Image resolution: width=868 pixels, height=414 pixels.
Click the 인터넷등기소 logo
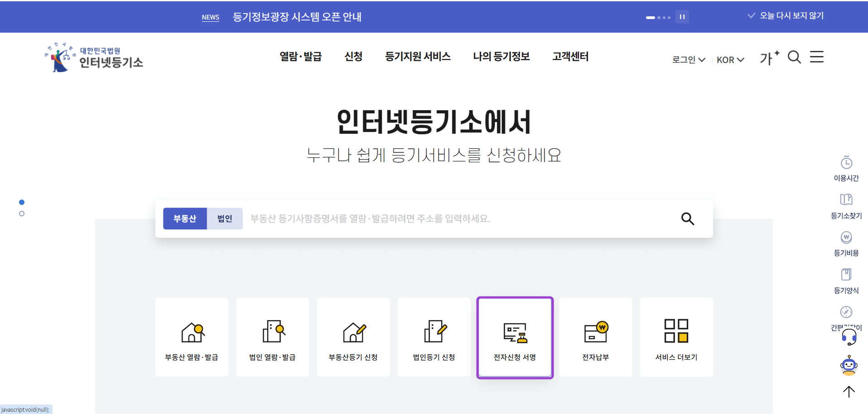click(94, 58)
